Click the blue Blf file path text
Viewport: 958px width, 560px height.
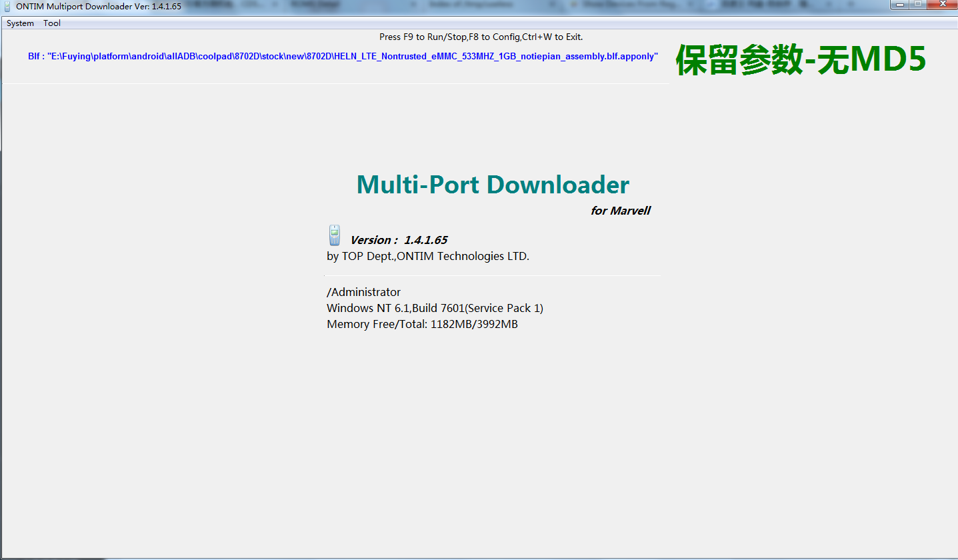click(343, 57)
